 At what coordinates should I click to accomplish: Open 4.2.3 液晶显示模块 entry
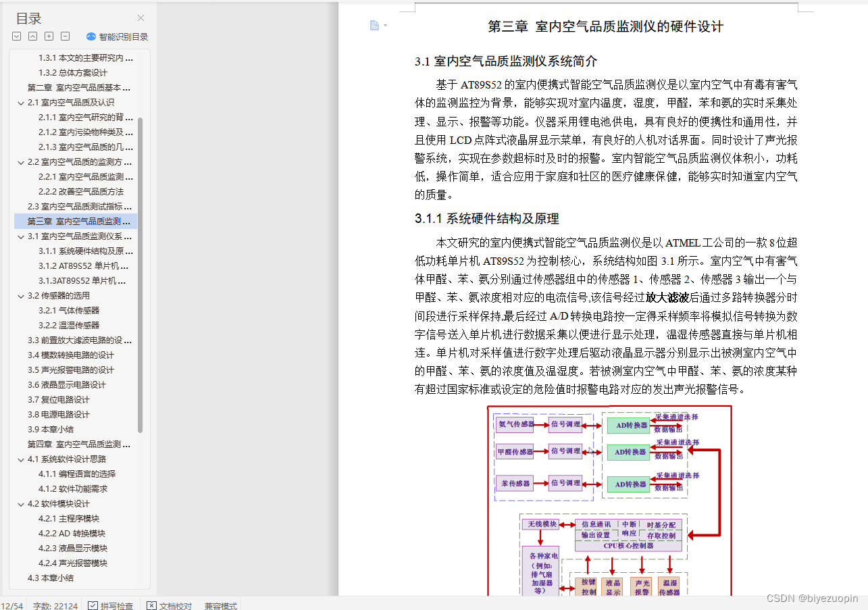pos(73,549)
